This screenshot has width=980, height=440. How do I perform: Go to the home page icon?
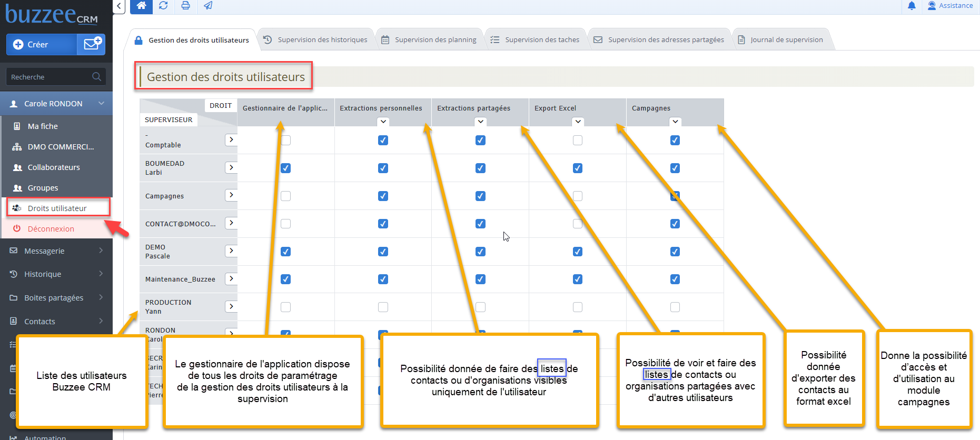[x=141, y=6]
